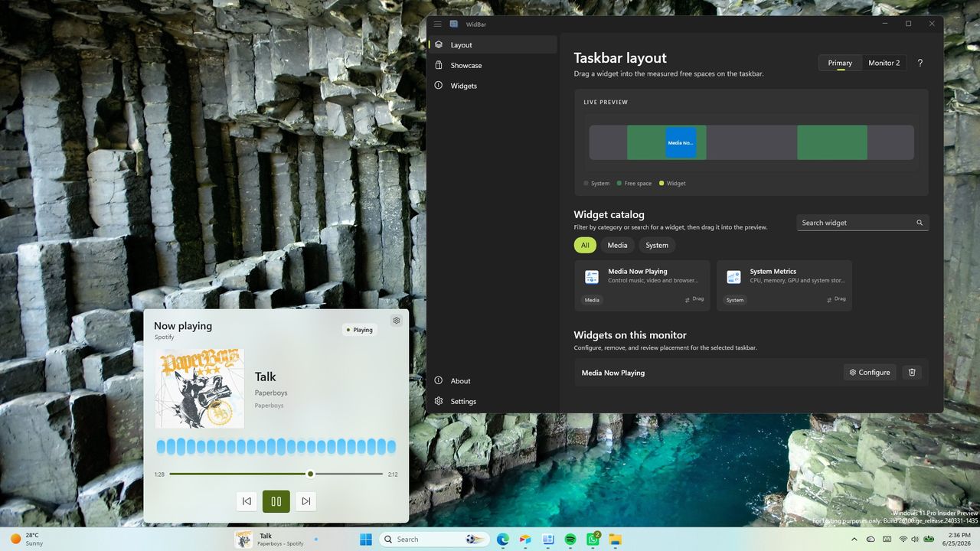The height and width of the screenshot is (551, 980).
Task: Open Wi-Fi network quick settings
Action: tap(903, 540)
